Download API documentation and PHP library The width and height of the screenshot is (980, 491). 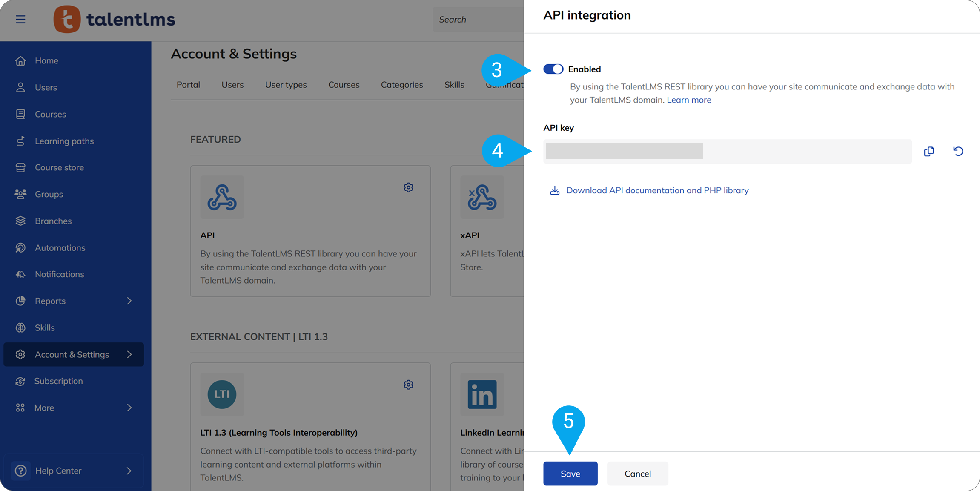pyautogui.click(x=657, y=190)
